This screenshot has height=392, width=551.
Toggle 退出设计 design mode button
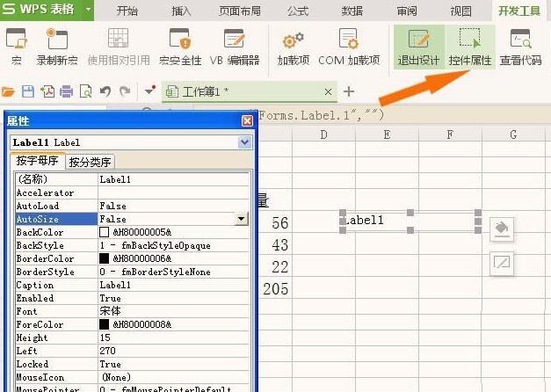pos(418,47)
